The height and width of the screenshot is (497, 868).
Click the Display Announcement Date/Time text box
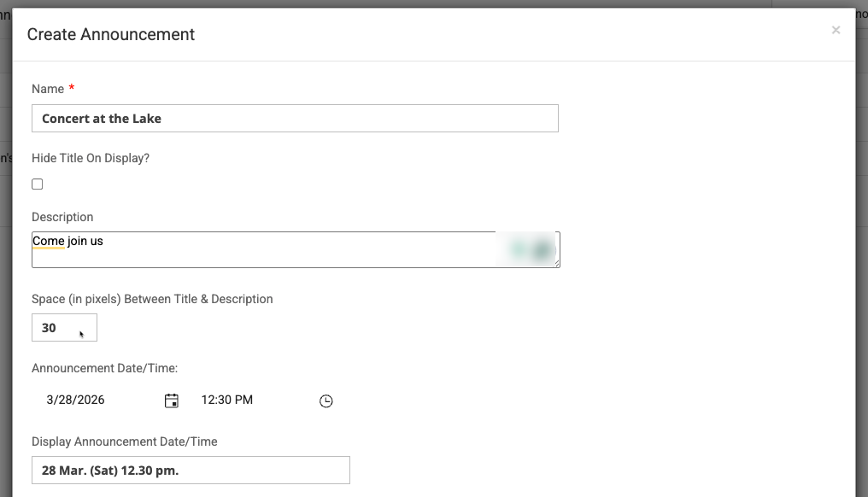tap(191, 471)
